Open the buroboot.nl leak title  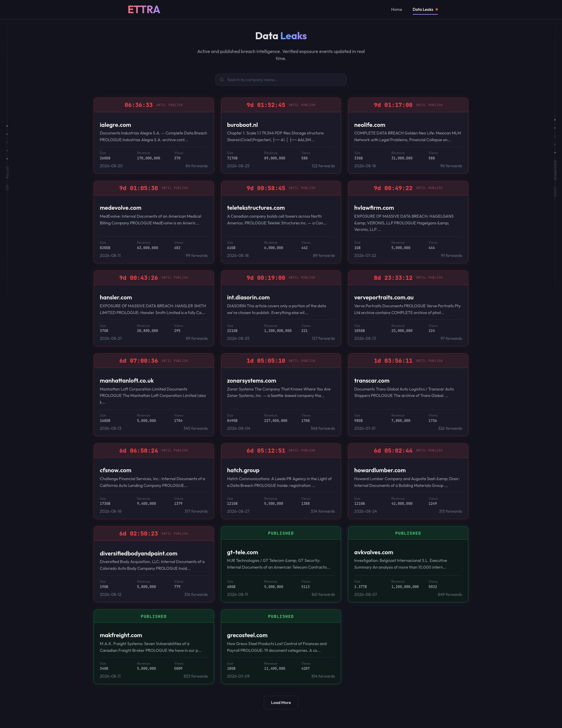coord(242,125)
